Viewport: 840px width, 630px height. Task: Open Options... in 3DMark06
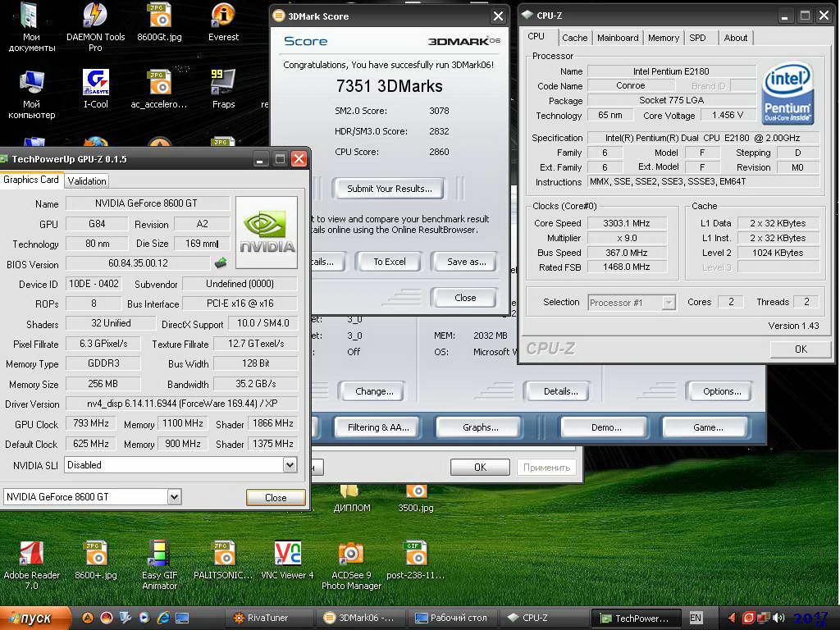(722, 391)
